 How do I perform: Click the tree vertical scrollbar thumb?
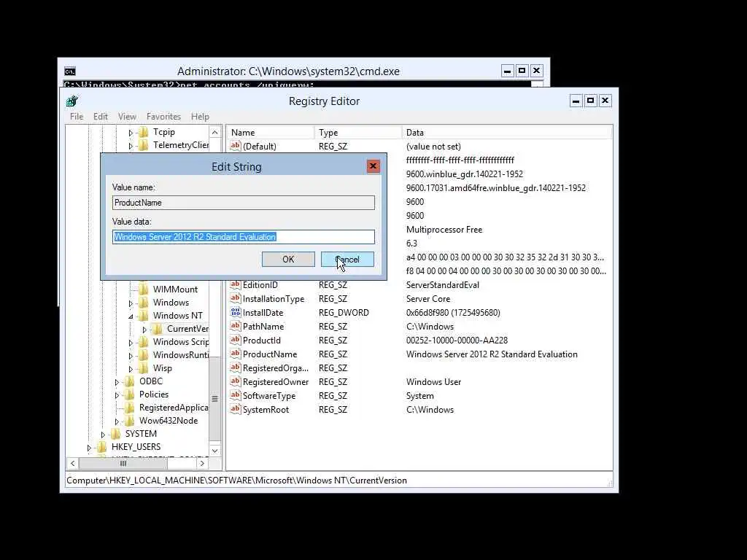click(215, 399)
